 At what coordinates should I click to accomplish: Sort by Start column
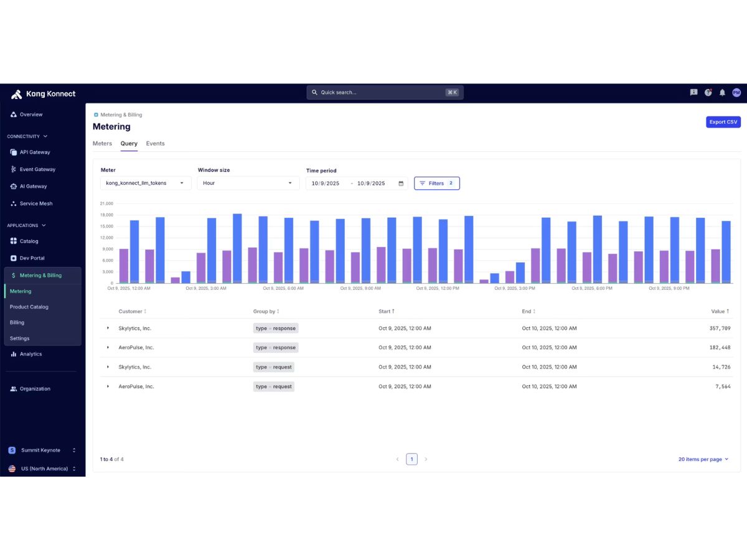click(x=387, y=311)
